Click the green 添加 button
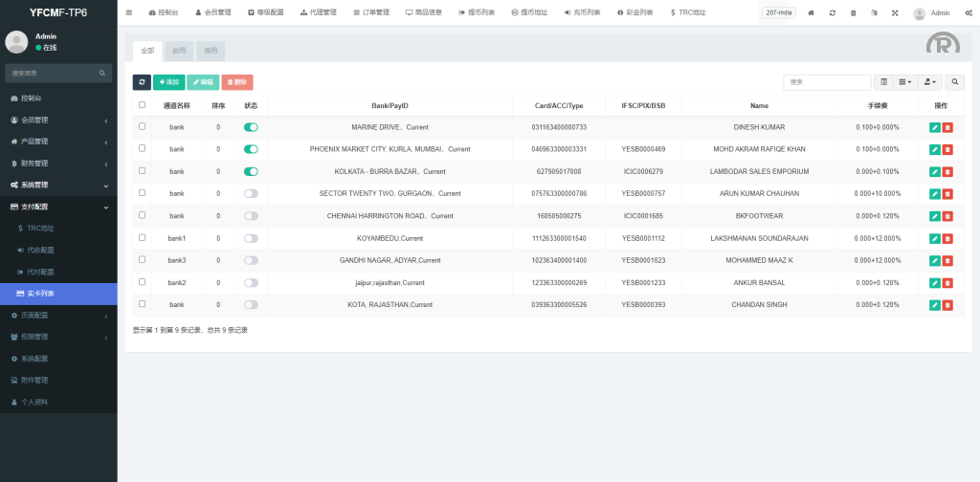This screenshot has width=980, height=482. (168, 82)
